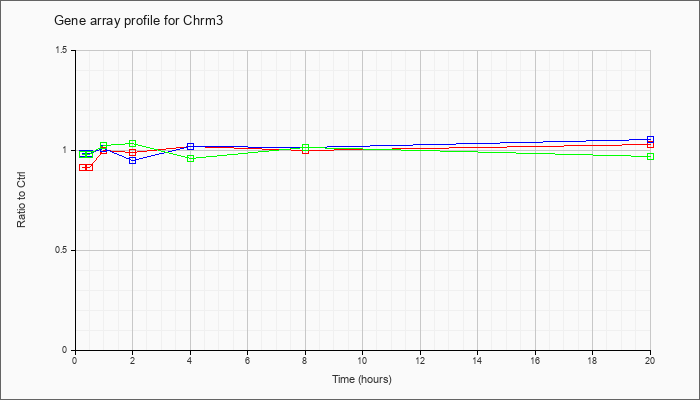
Task: Click the x-axis tick label 20
Action: [x=650, y=361]
